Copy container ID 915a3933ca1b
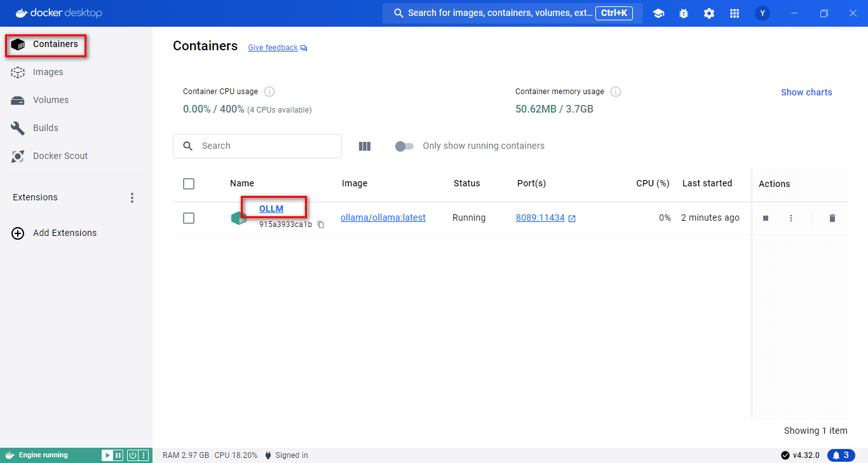This screenshot has height=463, width=868. [321, 225]
